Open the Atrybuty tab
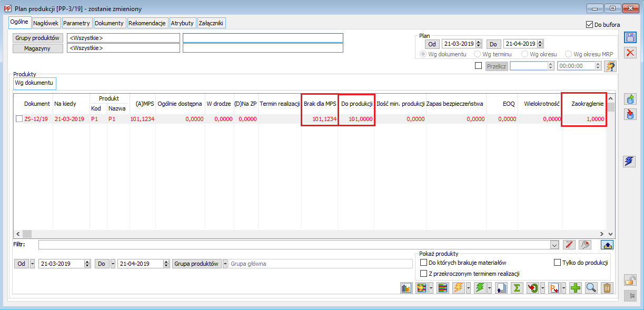The height and width of the screenshot is (310, 644). (x=182, y=23)
